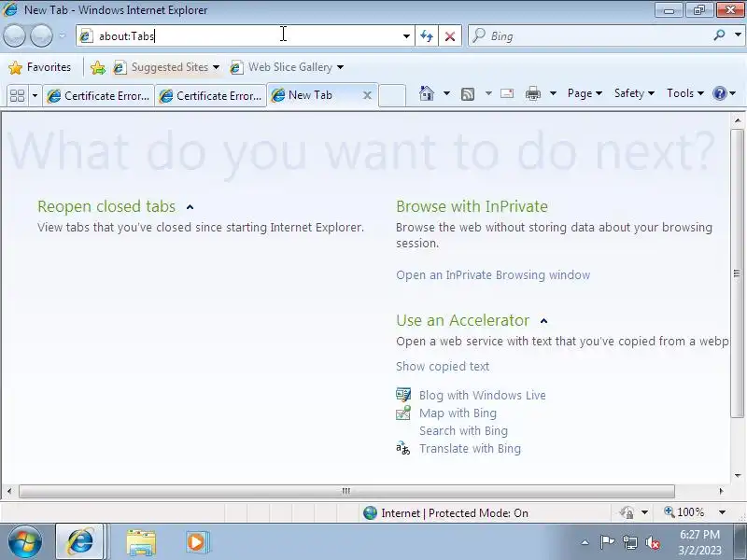Click the Refresh button
The image size is (747, 560).
coord(427,36)
